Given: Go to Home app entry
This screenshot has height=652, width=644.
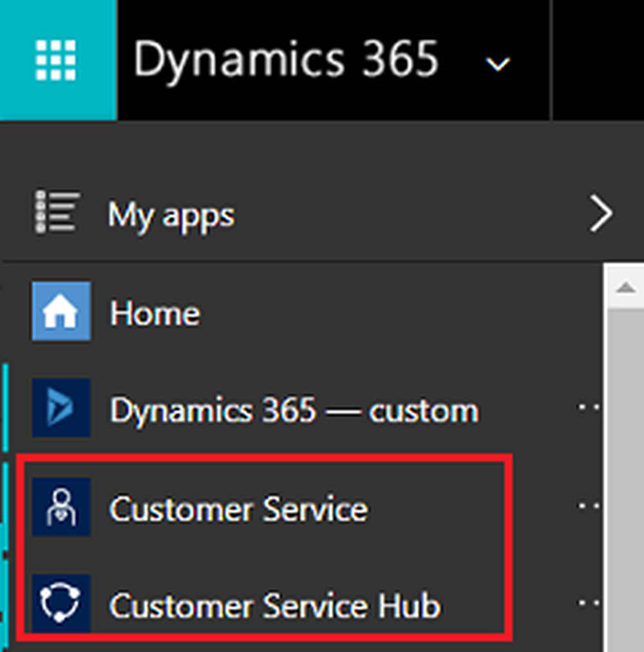Looking at the screenshot, I should (155, 313).
